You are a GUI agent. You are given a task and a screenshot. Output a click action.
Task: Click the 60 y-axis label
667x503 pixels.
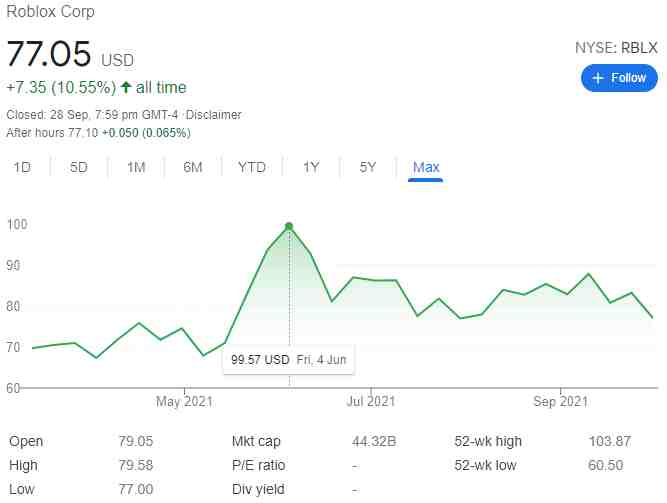(13, 388)
